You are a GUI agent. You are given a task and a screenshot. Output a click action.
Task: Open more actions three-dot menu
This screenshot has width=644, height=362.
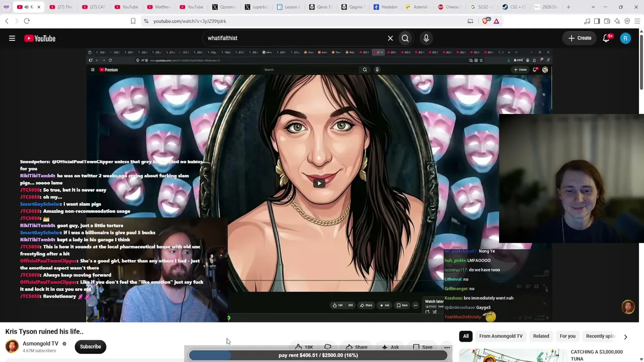click(x=447, y=347)
